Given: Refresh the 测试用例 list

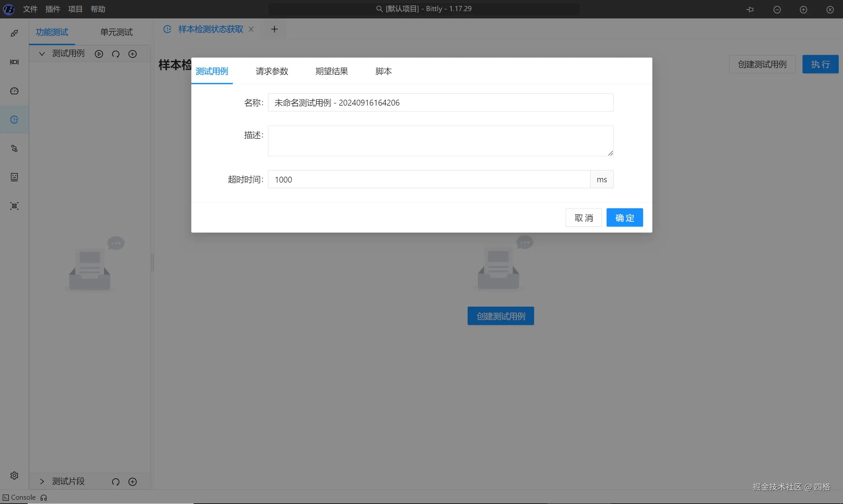Looking at the screenshot, I should pos(116,54).
